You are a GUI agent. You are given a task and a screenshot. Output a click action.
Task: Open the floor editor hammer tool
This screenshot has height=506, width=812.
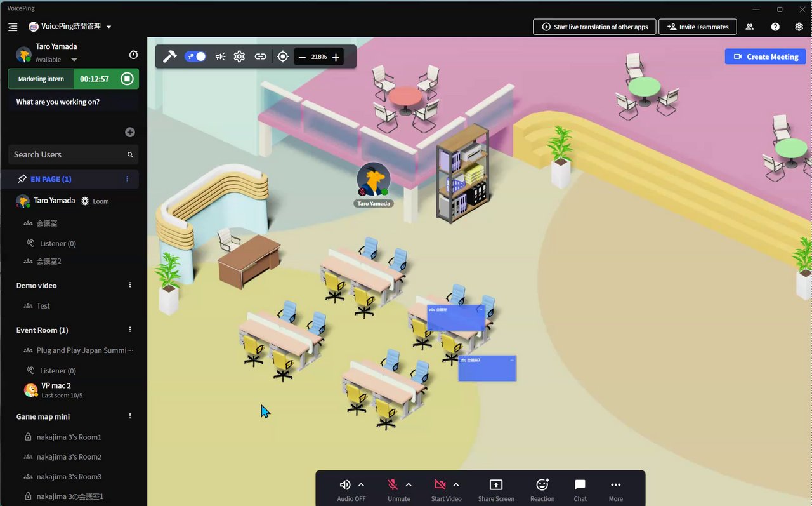click(169, 57)
